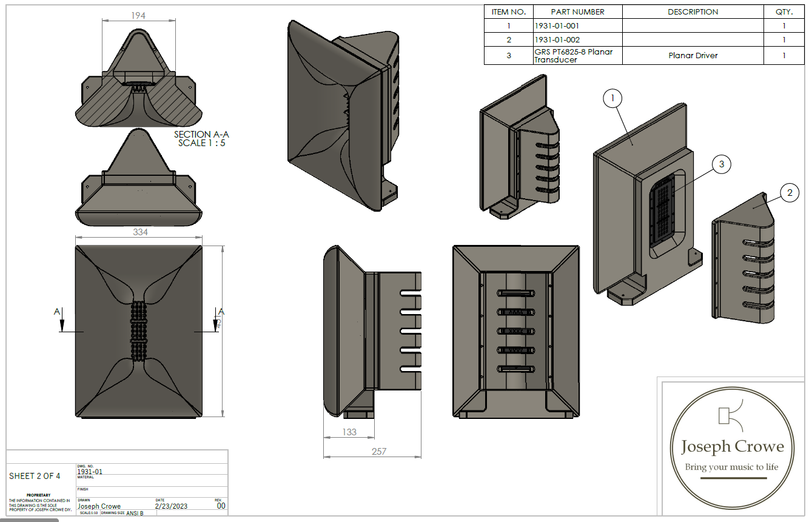Image resolution: width=812 pixels, height=522 pixels.
Task: Click balloon number 2 callout
Action: pos(789,193)
